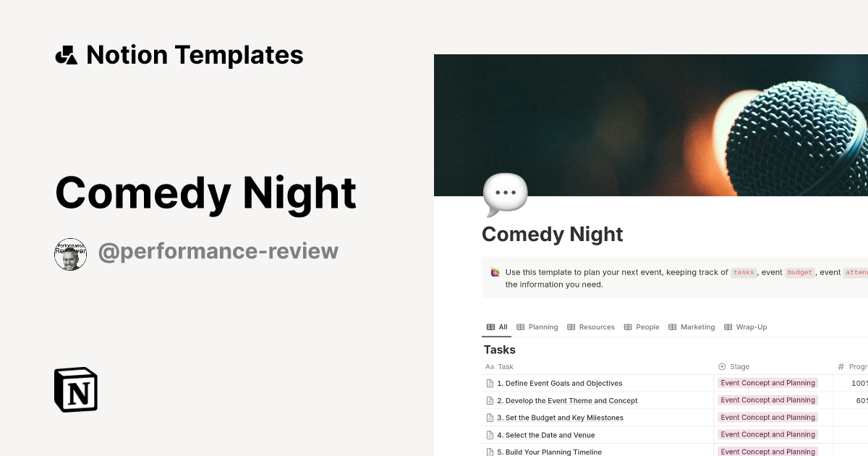Screen dimensions: 868x456
Task: Click the page icon beside Define Event Goals
Action: [x=490, y=383]
